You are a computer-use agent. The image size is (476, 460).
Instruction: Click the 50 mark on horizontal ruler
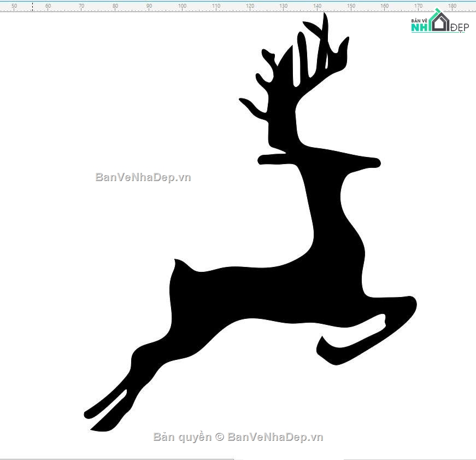(14, 6)
